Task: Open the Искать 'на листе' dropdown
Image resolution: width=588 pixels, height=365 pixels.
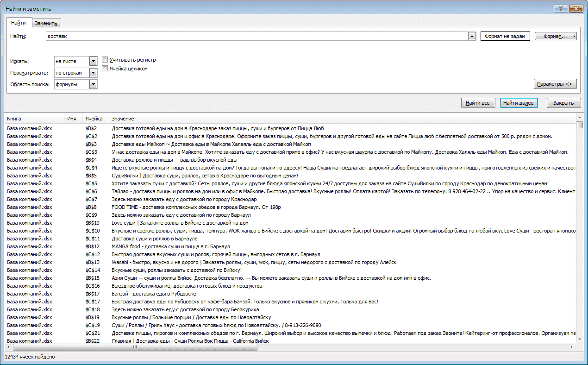Action: (93, 61)
